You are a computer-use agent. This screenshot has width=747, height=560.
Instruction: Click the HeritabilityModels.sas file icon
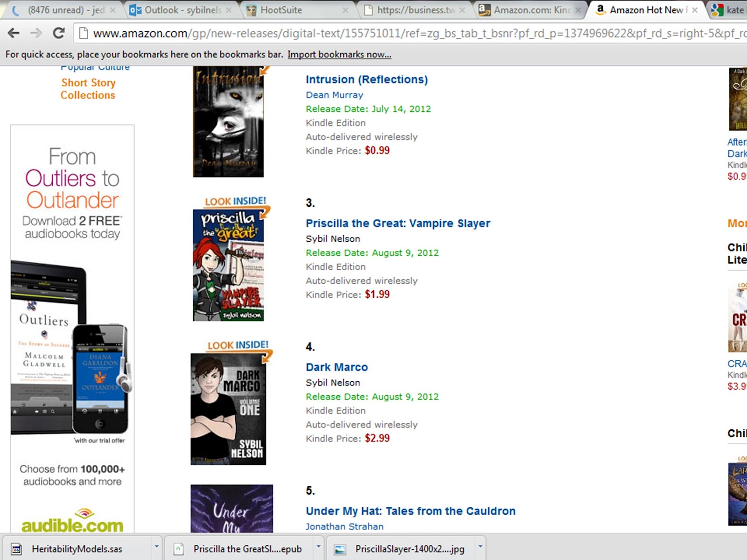click(16, 549)
